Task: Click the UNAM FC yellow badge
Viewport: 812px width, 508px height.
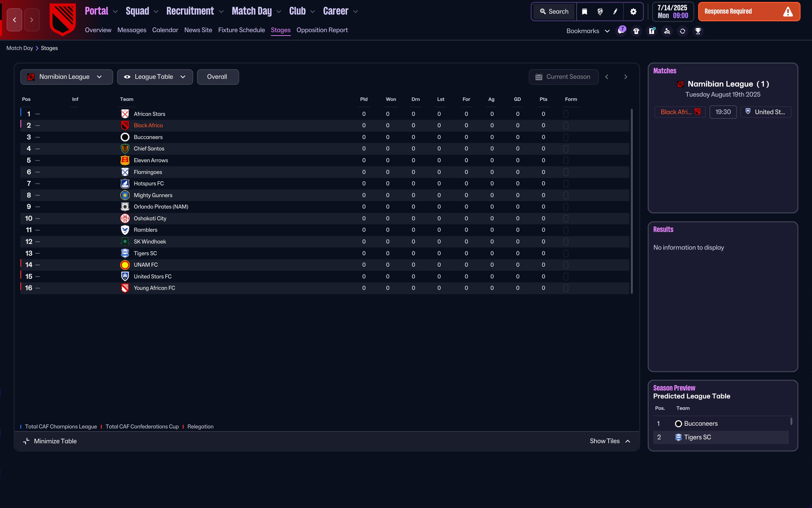Action: click(125, 265)
